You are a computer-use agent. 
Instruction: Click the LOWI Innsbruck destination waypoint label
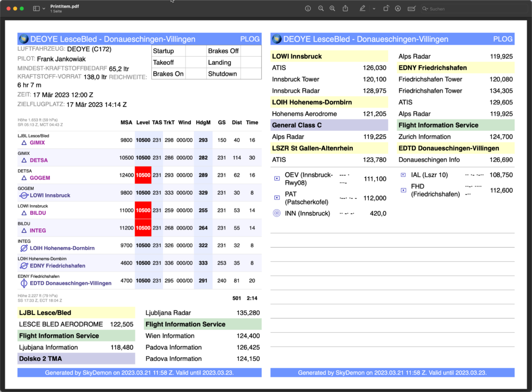coord(50,195)
